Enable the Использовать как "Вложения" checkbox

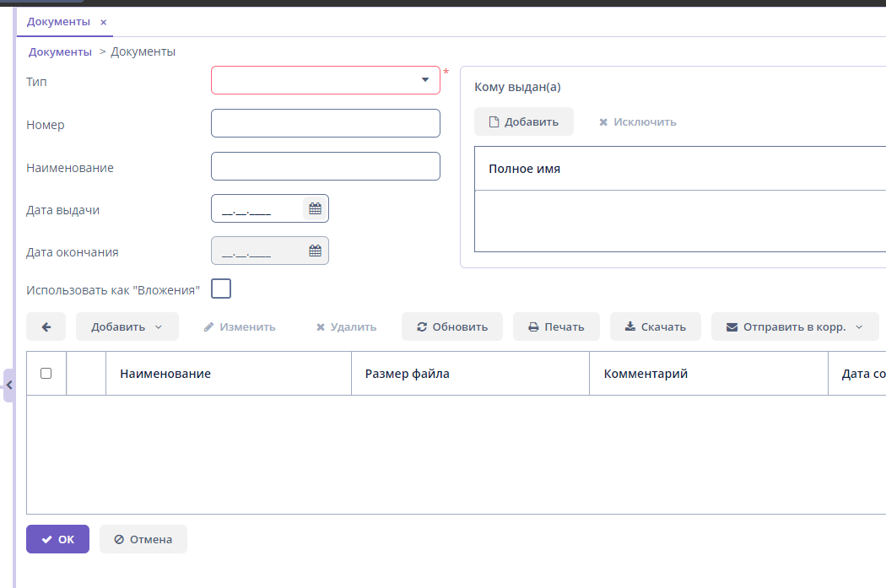click(221, 289)
